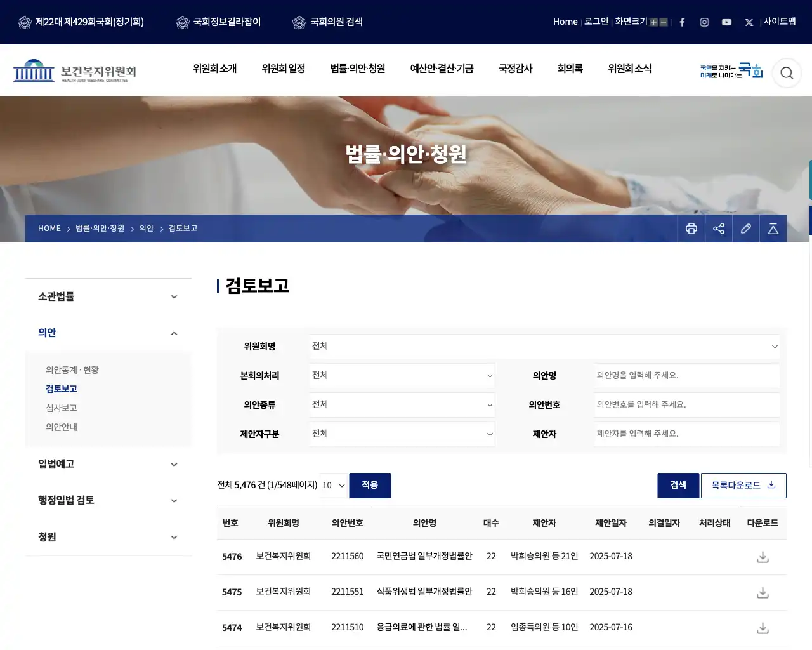Open the YouTube icon link
This screenshot has height=650, width=812.
pos(726,22)
